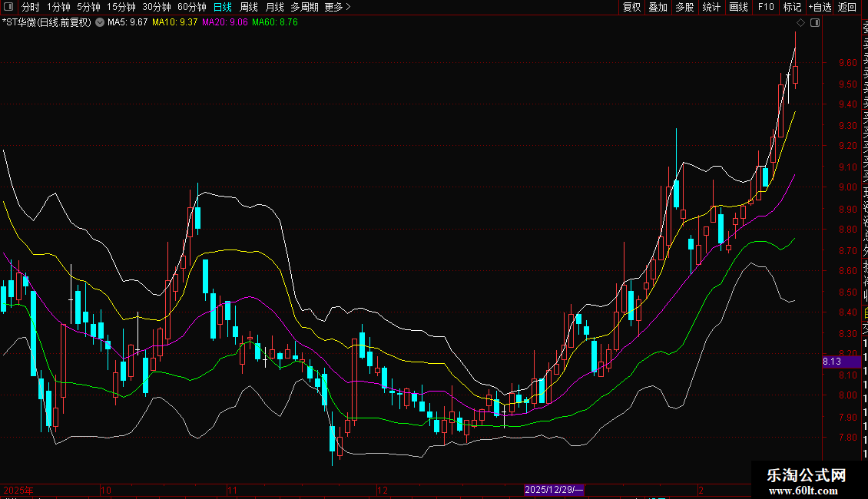
Task: Click the 返回 back button
Action: point(847,7)
